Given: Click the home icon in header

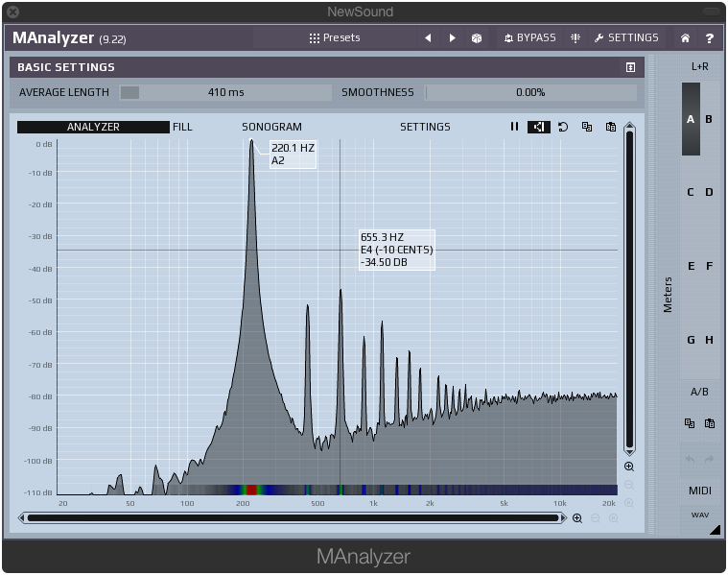Looking at the screenshot, I should click(x=685, y=38).
